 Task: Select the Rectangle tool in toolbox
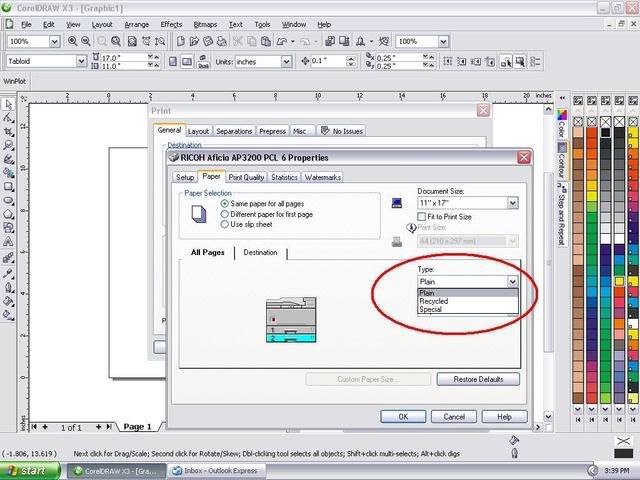[x=8, y=187]
